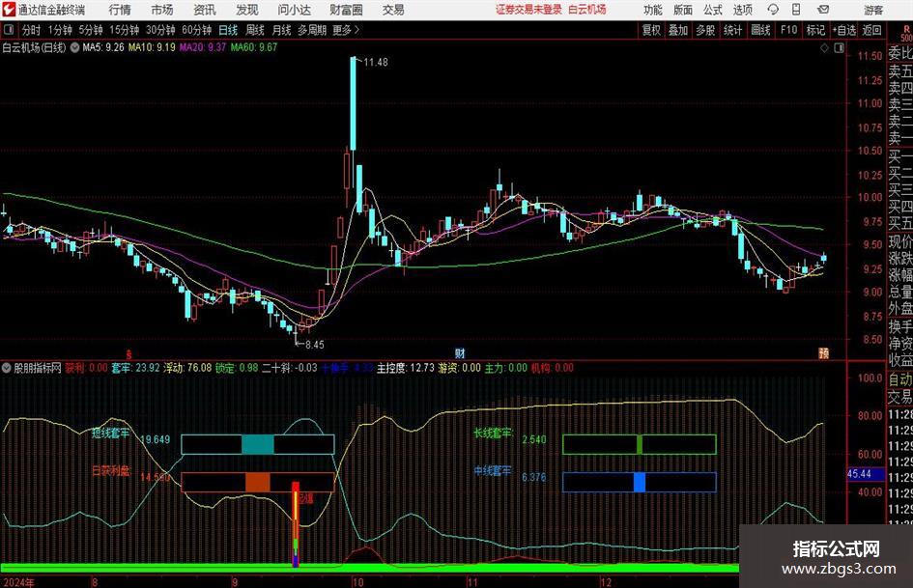Click the red S marker below chart
913x588 pixels.
coord(128,354)
